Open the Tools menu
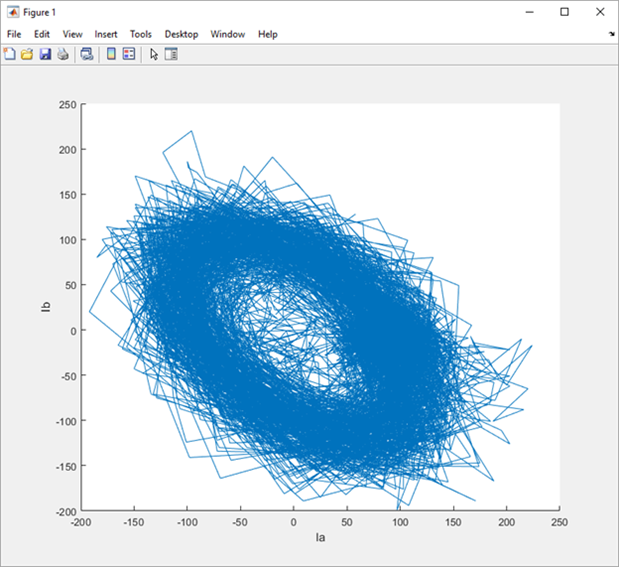Screen dimensions: 619x567 coord(141,34)
